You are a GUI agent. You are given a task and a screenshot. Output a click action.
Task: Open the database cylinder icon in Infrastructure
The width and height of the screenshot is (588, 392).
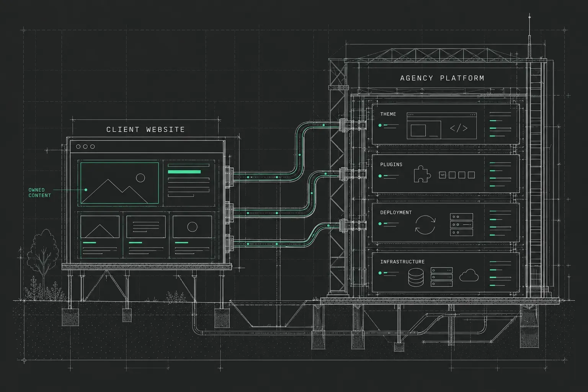416,277
